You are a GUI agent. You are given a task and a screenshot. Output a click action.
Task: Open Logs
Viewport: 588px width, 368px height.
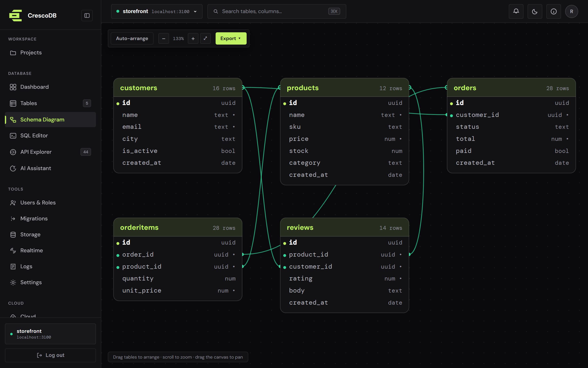point(50,266)
